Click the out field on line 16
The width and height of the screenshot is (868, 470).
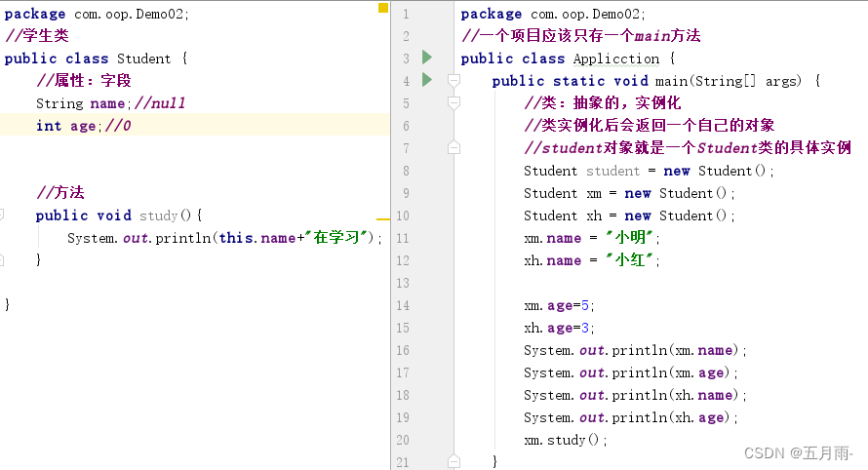[592, 350]
